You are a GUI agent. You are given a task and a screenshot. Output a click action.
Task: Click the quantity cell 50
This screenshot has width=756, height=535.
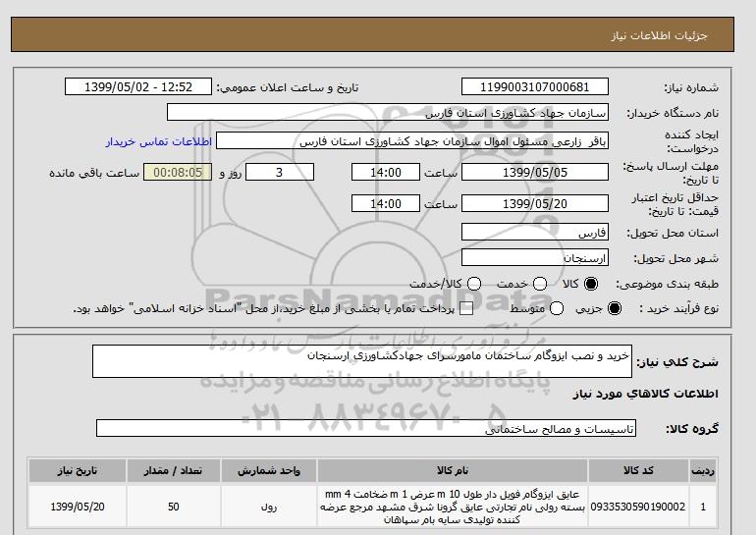(x=173, y=507)
